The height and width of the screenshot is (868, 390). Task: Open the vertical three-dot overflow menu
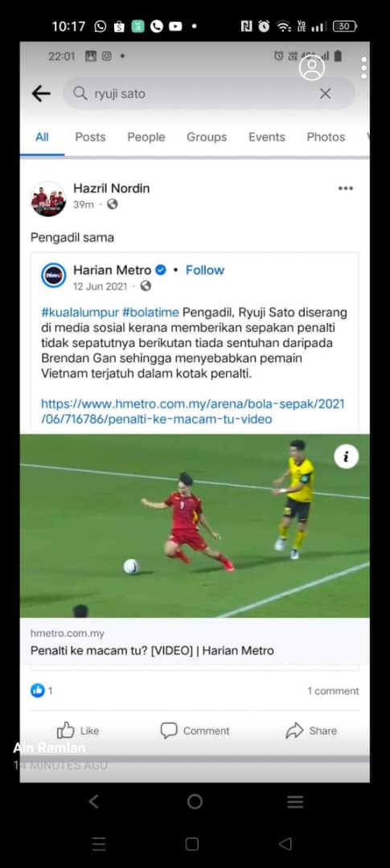pos(363,68)
